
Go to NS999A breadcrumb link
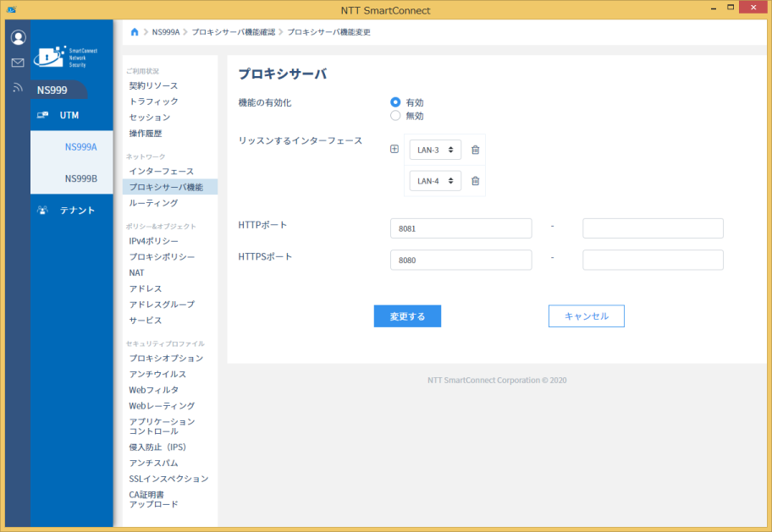coord(165,32)
